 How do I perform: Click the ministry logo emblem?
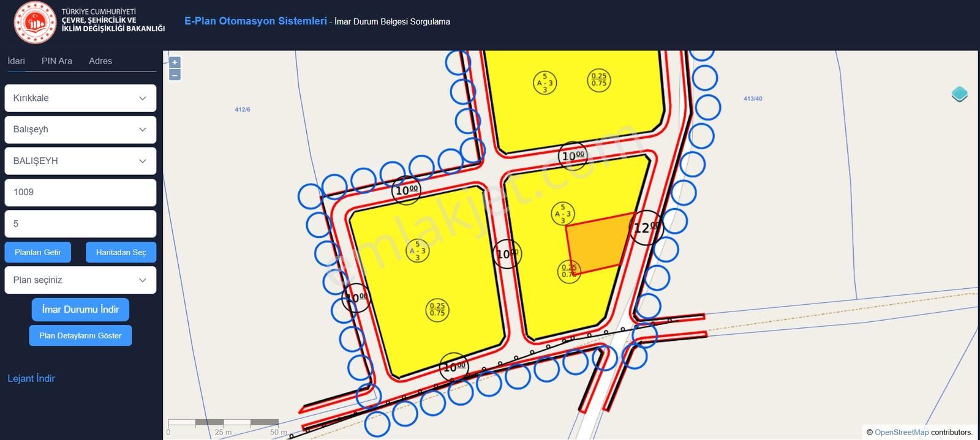[x=35, y=23]
